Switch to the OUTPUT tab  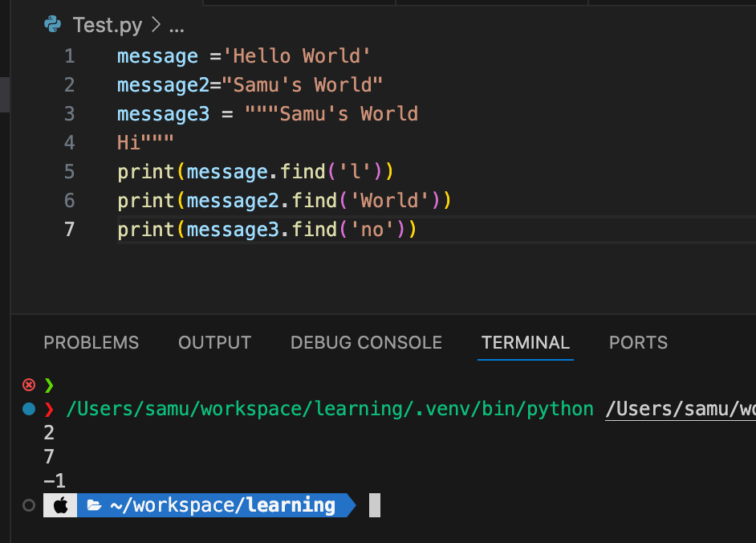coord(214,342)
